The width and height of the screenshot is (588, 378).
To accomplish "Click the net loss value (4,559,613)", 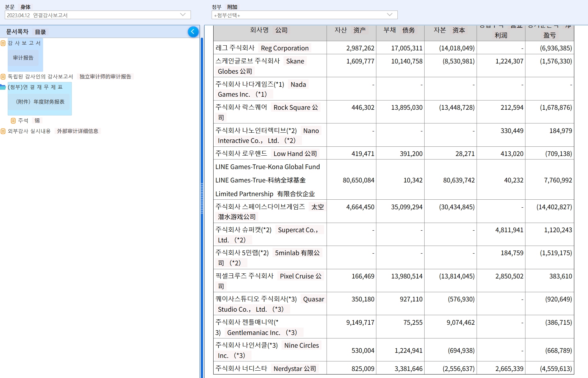I will (x=556, y=369).
